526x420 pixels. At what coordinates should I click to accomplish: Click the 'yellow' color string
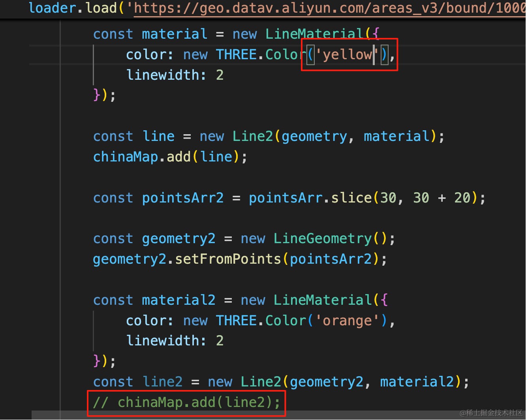[x=347, y=54]
